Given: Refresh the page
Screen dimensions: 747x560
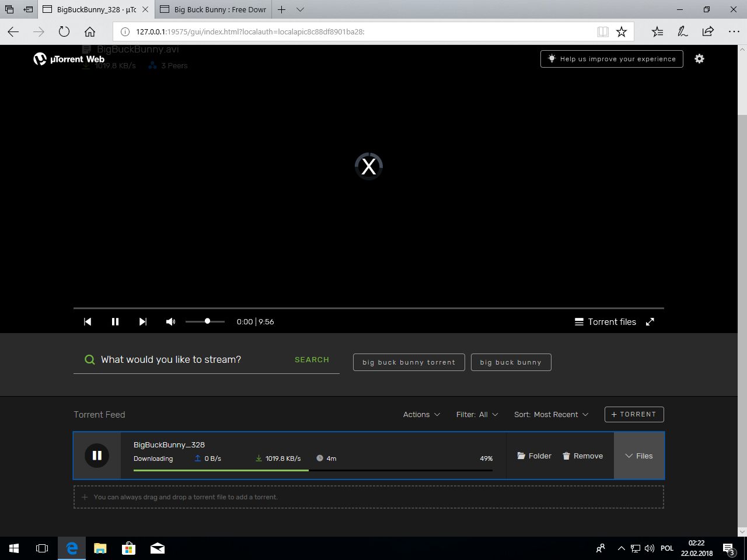Looking at the screenshot, I should pos(64,32).
